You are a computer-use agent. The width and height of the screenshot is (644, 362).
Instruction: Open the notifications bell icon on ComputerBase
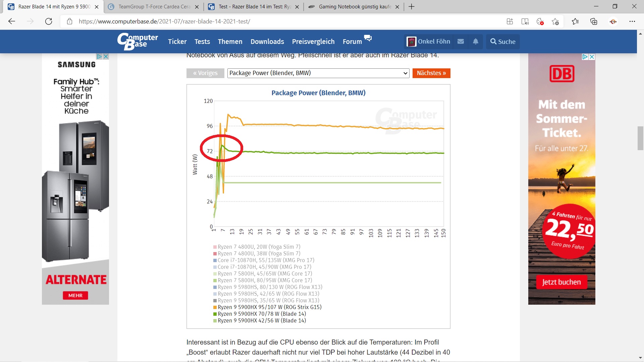[x=476, y=42]
